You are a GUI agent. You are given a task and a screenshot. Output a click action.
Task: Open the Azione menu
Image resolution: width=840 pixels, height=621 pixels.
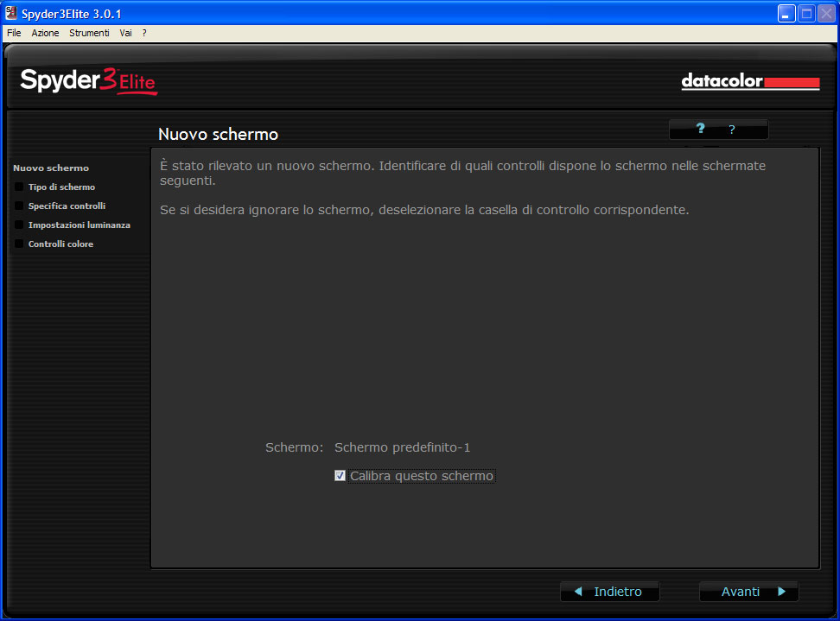[45, 33]
